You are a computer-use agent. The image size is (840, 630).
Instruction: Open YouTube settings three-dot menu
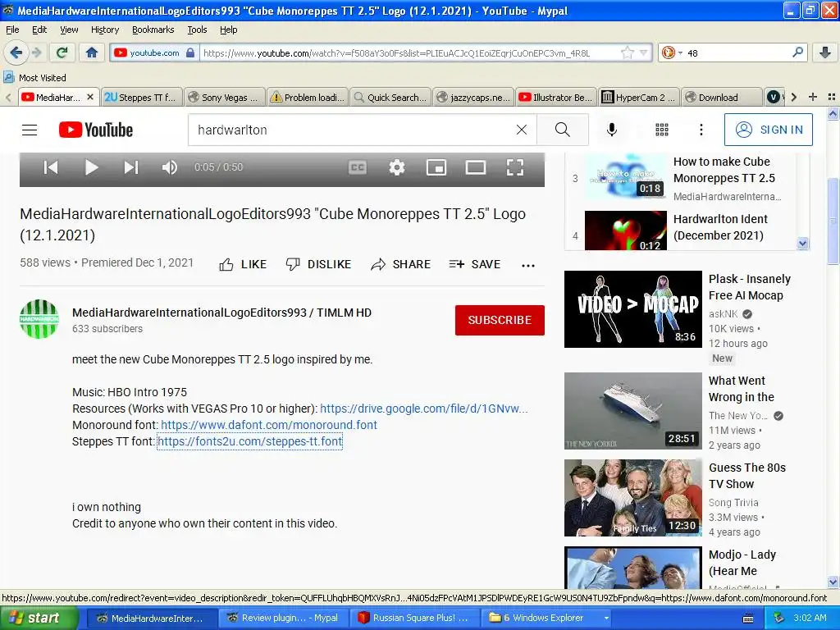(701, 130)
